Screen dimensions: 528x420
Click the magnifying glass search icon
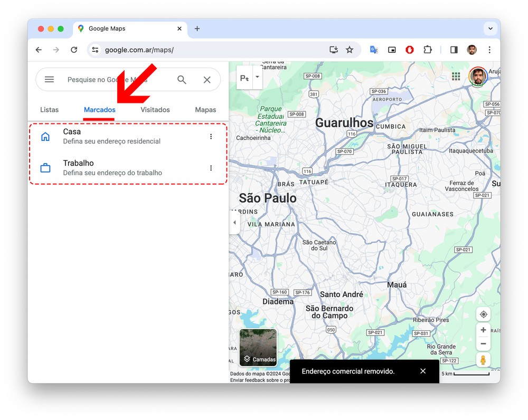point(182,80)
